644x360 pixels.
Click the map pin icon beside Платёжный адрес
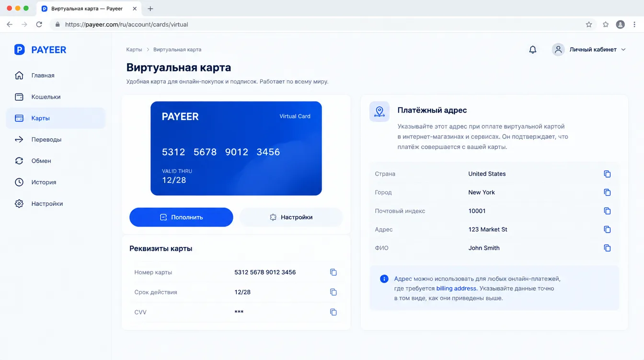(379, 112)
